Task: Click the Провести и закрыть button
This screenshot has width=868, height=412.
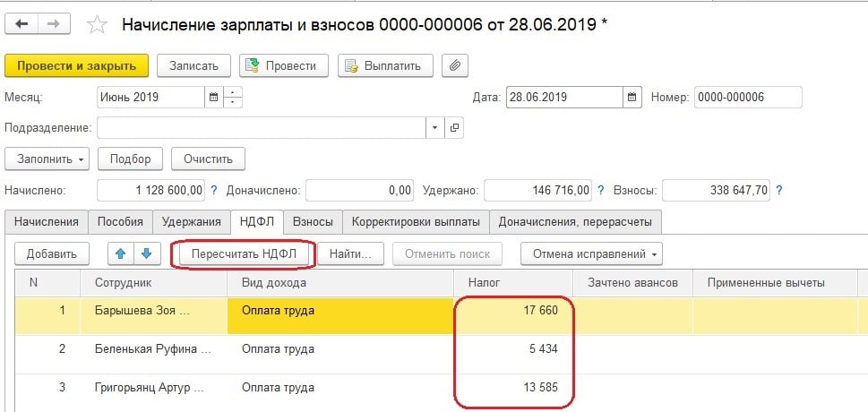Action: click(x=76, y=65)
